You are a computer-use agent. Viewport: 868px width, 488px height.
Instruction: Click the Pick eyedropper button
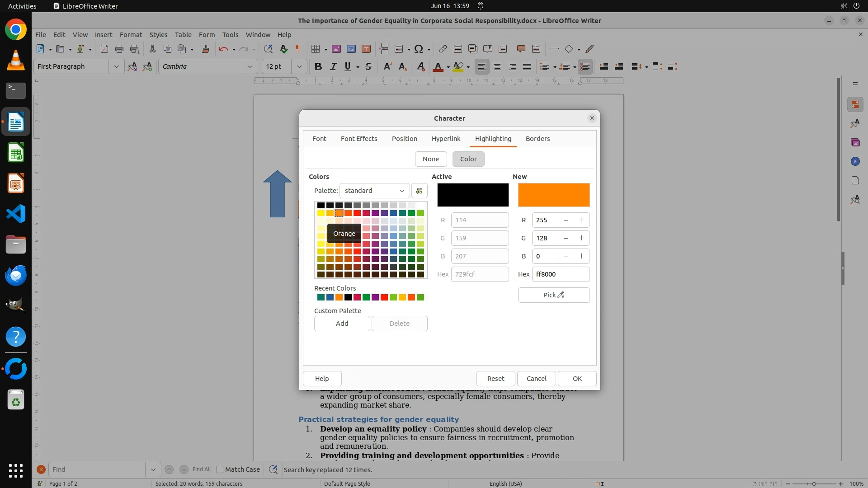553,295
